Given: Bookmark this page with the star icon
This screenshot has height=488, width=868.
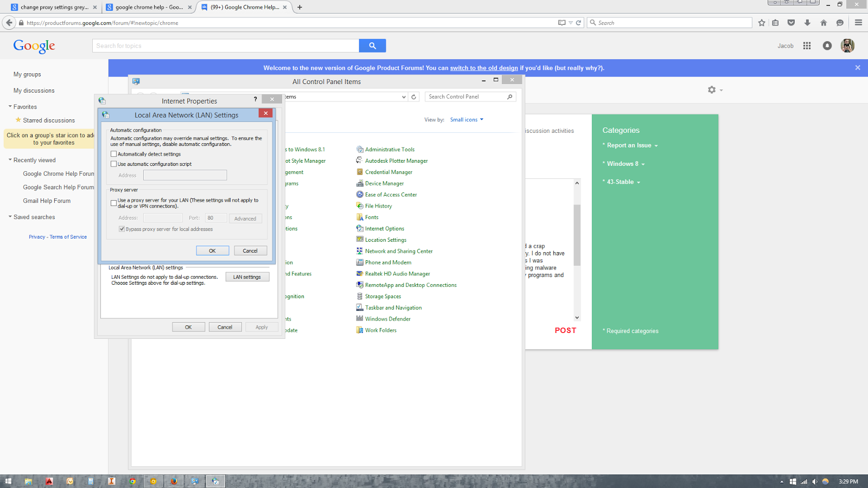Looking at the screenshot, I should 762,23.
